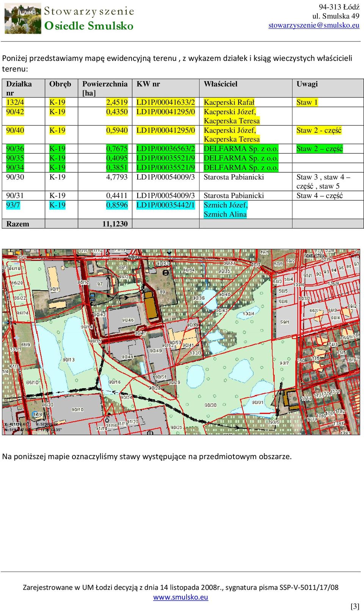Click the Osiedle Smulsko logo image

pyautogui.click(x=23, y=19)
